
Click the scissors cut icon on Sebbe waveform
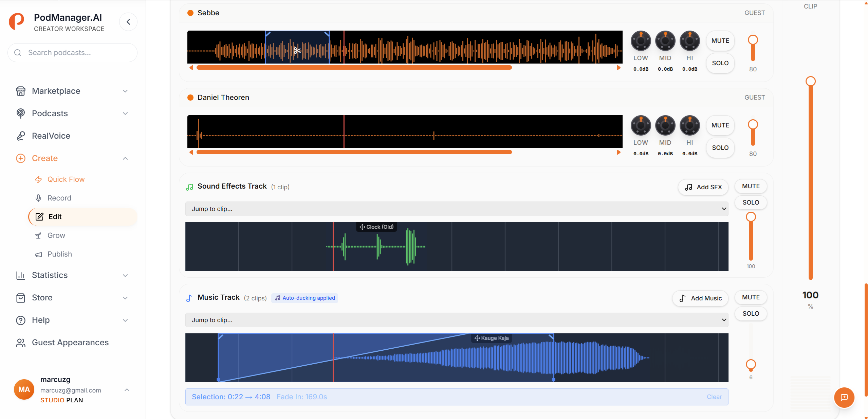point(297,51)
